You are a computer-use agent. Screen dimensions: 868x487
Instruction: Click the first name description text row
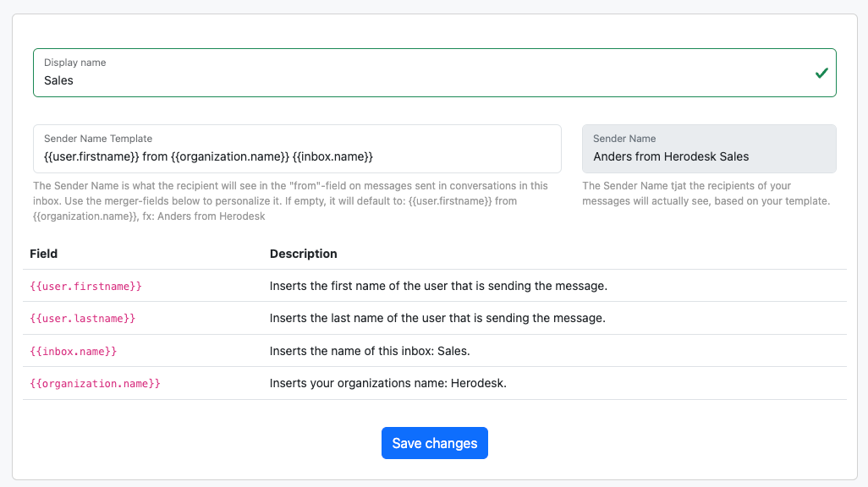(438, 287)
